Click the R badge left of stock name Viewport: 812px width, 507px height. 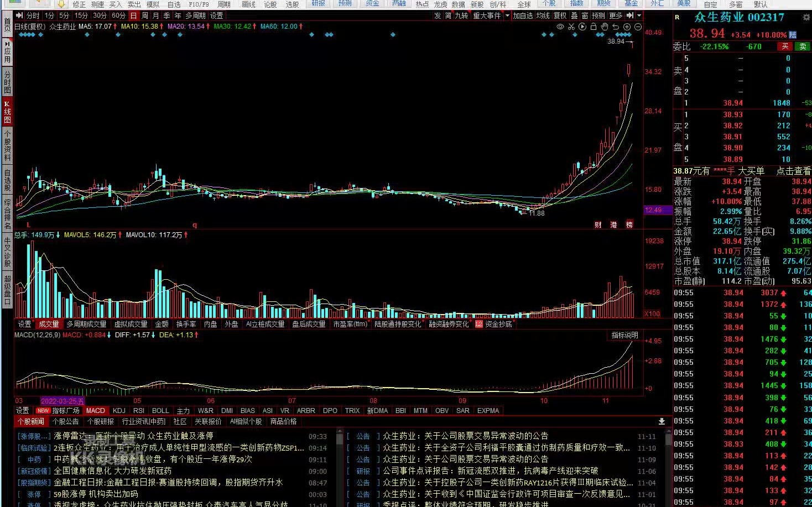pyautogui.click(x=677, y=17)
